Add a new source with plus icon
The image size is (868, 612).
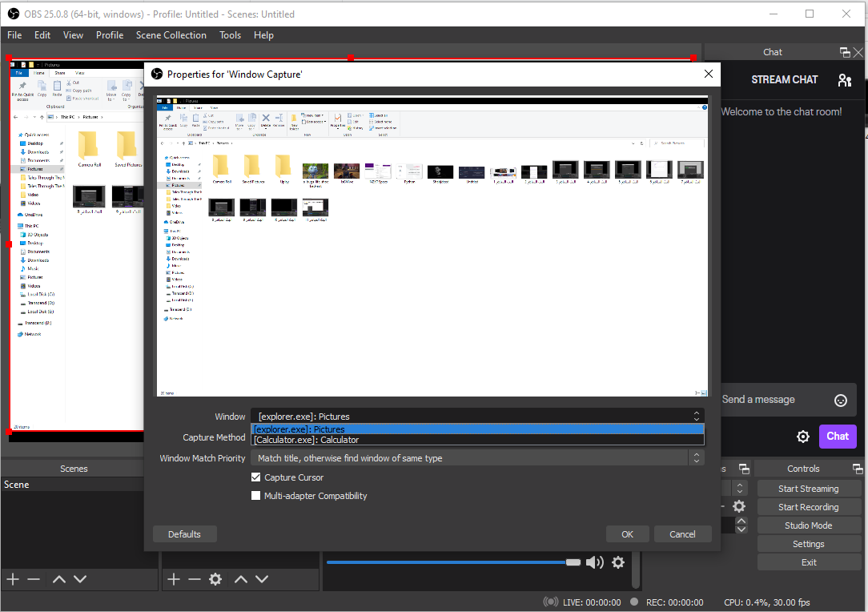(x=174, y=579)
